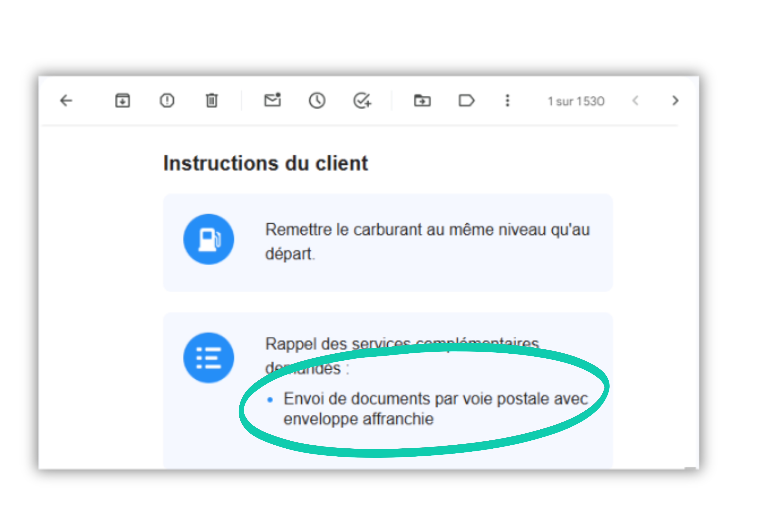760x532 pixels.
Task: Go to the older email arrow
Action: [x=675, y=100]
